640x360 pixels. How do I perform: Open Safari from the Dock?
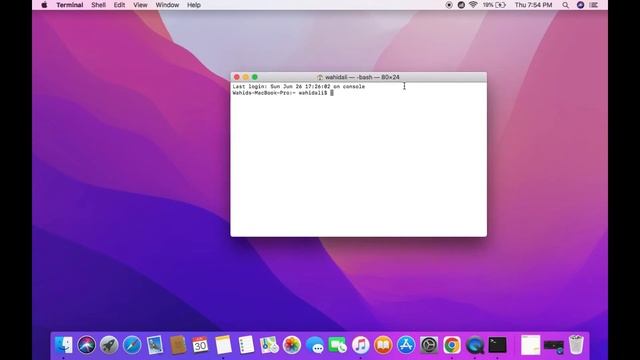[132, 345]
